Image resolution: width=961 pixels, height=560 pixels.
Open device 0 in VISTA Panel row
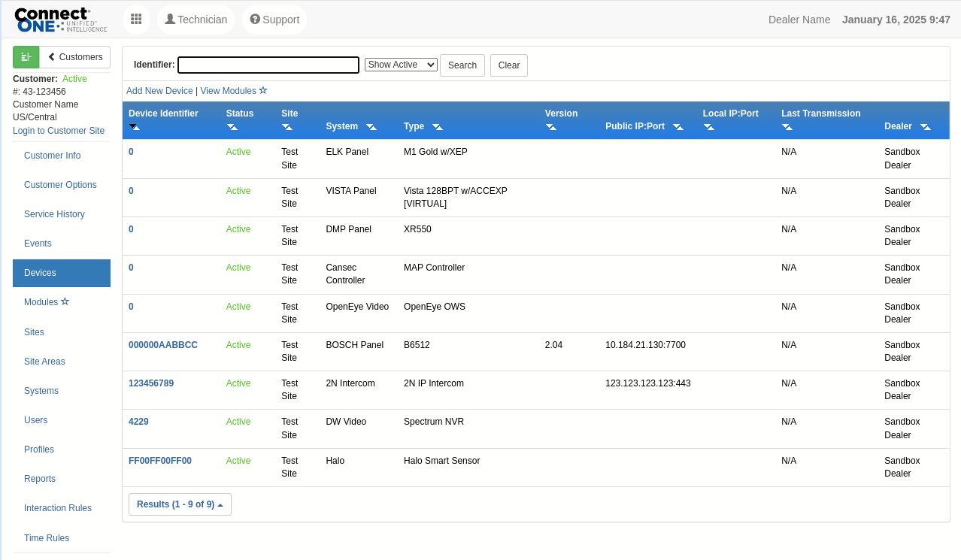point(131,191)
